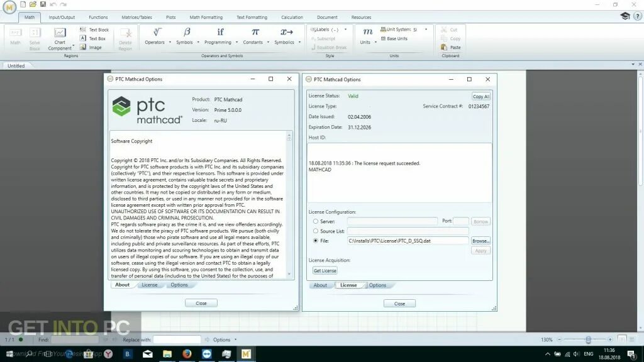Image resolution: width=644 pixels, height=362 pixels.
Task: Click Base Units in the Units group
Action: coord(394,38)
